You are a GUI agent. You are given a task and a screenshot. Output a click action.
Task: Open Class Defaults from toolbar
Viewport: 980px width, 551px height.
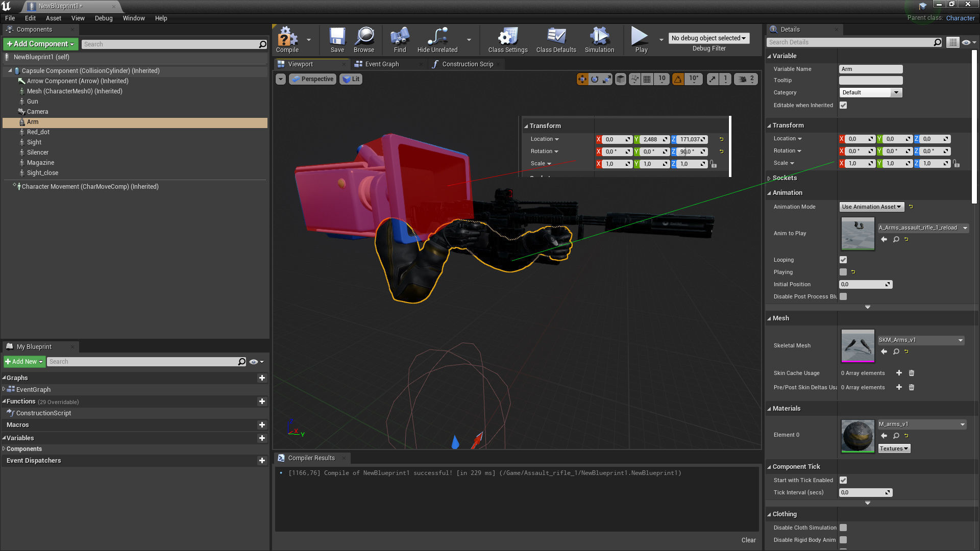point(556,40)
